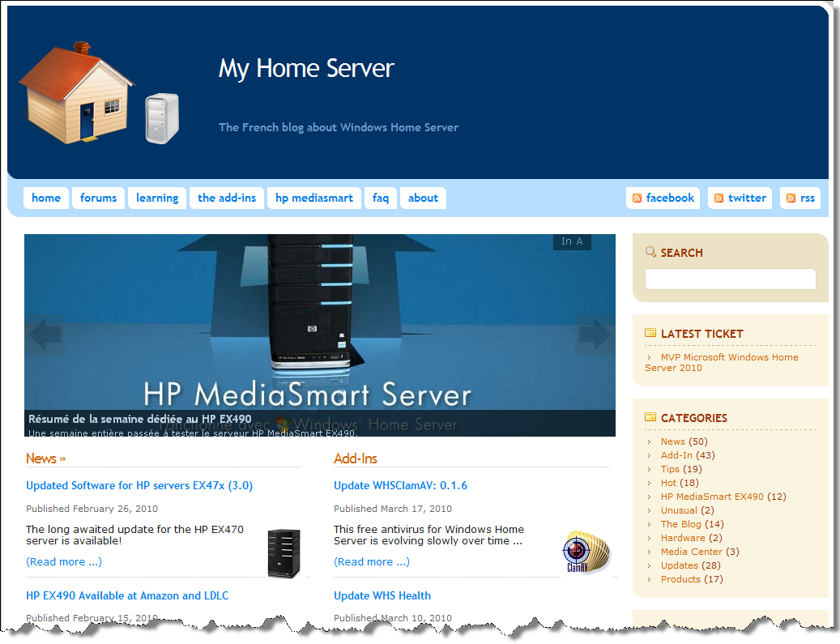Open the home menu item
Screen dimensions: 840x644
click(46, 198)
